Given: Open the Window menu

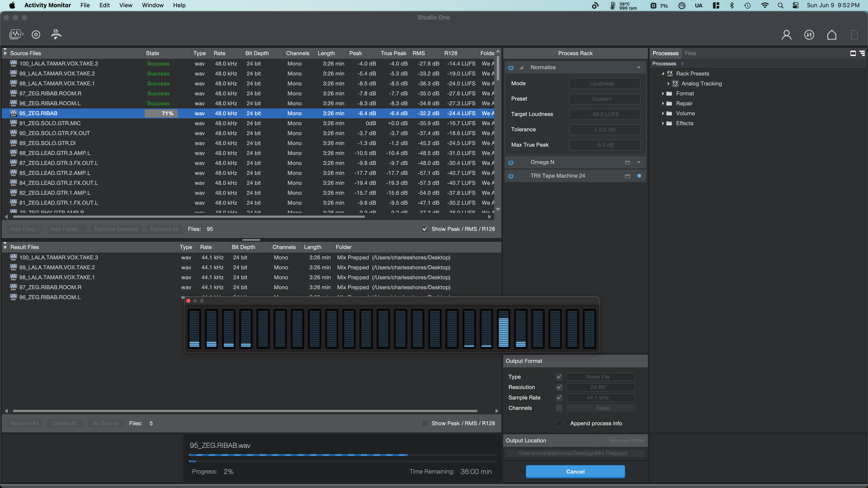Looking at the screenshot, I should [153, 5].
